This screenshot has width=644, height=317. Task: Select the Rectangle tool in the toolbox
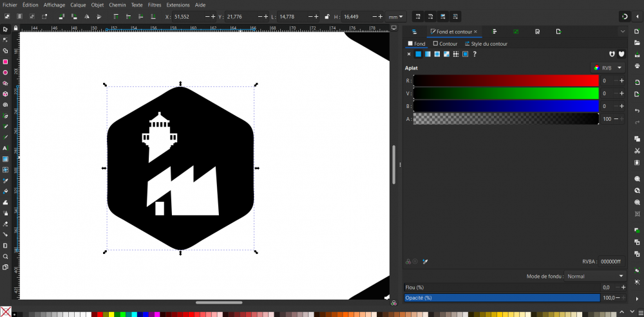pos(5,62)
